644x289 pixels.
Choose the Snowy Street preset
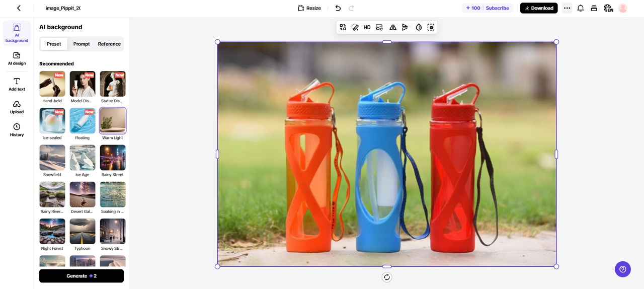[x=113, y=231]
